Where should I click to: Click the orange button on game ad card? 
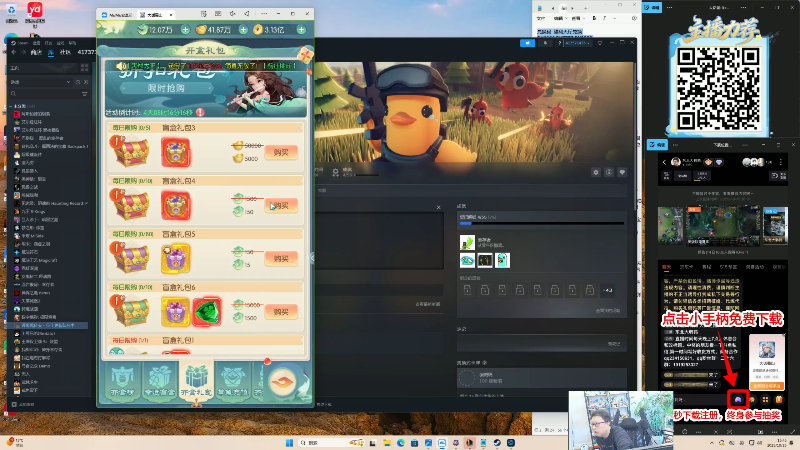pos(766,386)
